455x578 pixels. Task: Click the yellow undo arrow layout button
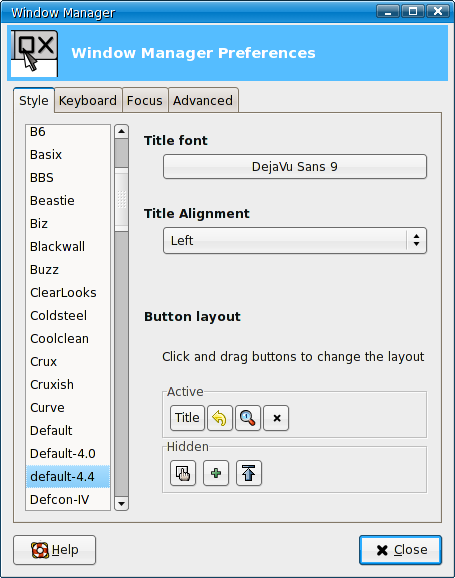click(x=220, y=418)
